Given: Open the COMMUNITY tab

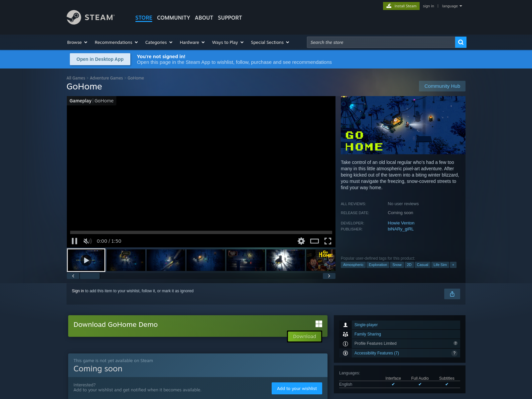Looking at the screenshot, I should (x=173, y=18).
